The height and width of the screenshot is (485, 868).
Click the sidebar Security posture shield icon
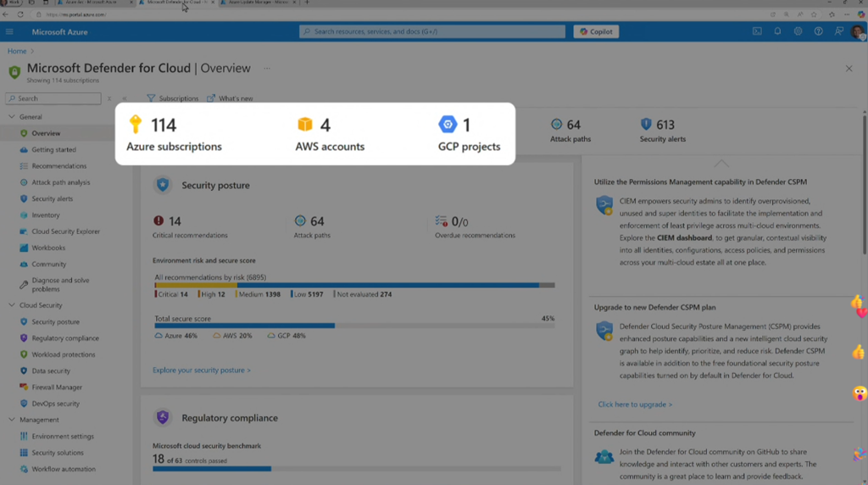coord(23,321)
